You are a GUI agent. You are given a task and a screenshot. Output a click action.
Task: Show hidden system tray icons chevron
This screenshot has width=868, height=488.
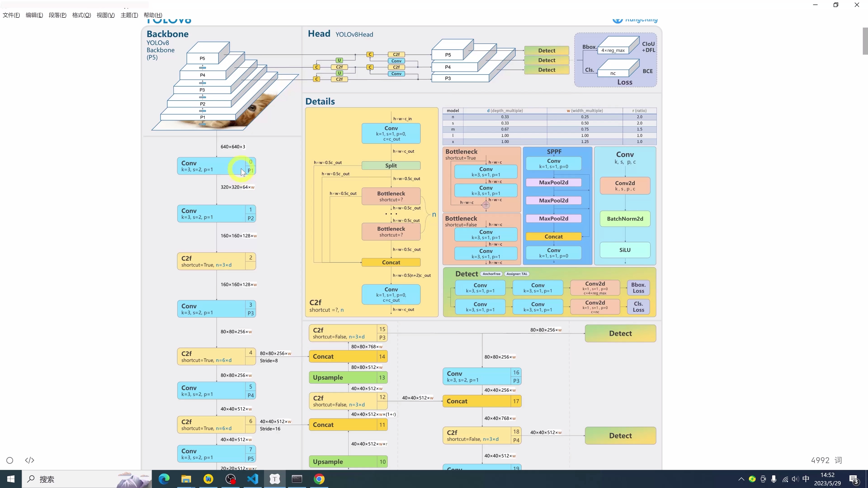click(741, 479)
